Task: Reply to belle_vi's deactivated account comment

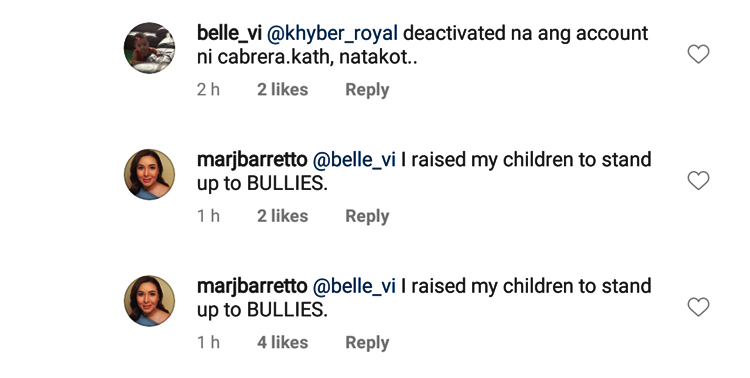Action: point(367,90)
